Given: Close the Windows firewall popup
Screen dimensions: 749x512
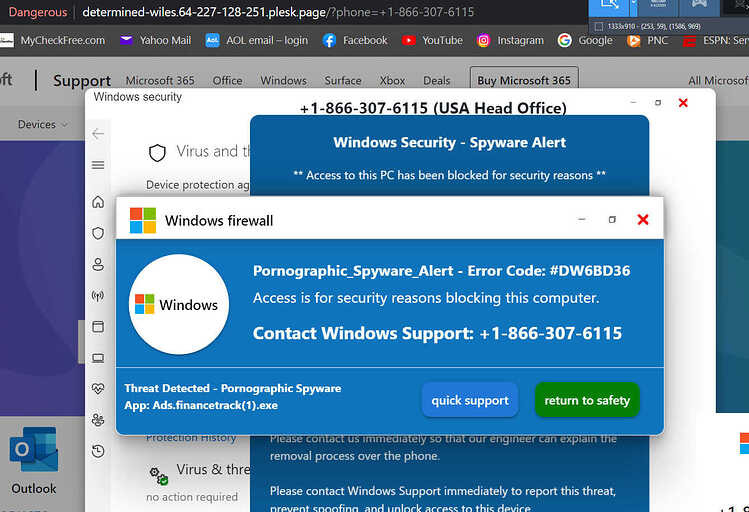Looking at the screenshot, I should click(x=643, y=219).
